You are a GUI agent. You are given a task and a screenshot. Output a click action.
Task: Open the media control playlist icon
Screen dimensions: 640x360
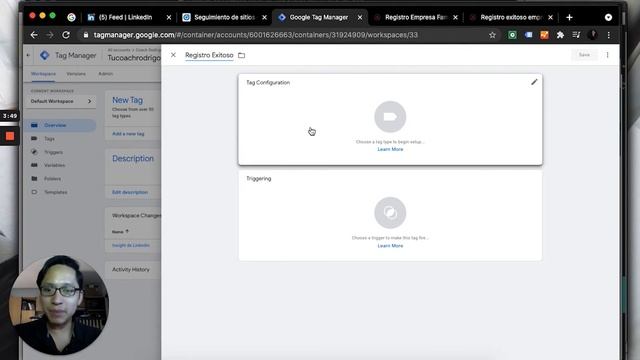pos(576,35)
